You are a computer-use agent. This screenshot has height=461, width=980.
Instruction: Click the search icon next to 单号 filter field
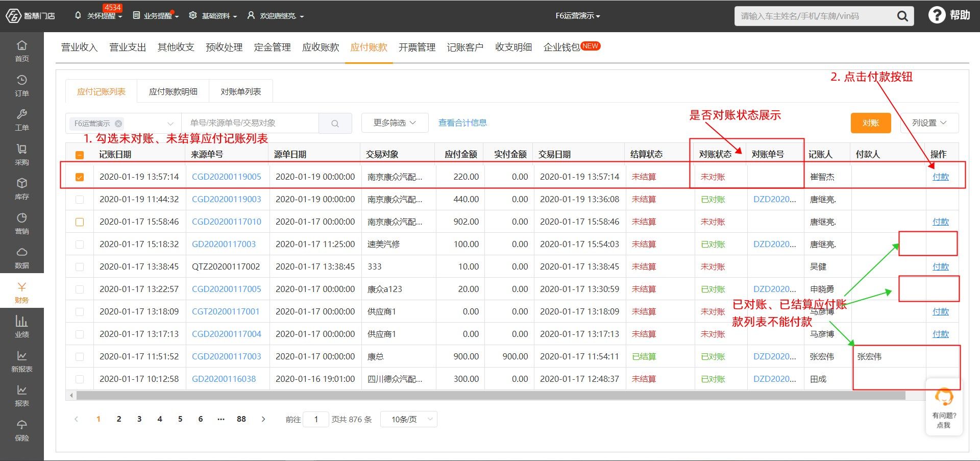(335, 123)
